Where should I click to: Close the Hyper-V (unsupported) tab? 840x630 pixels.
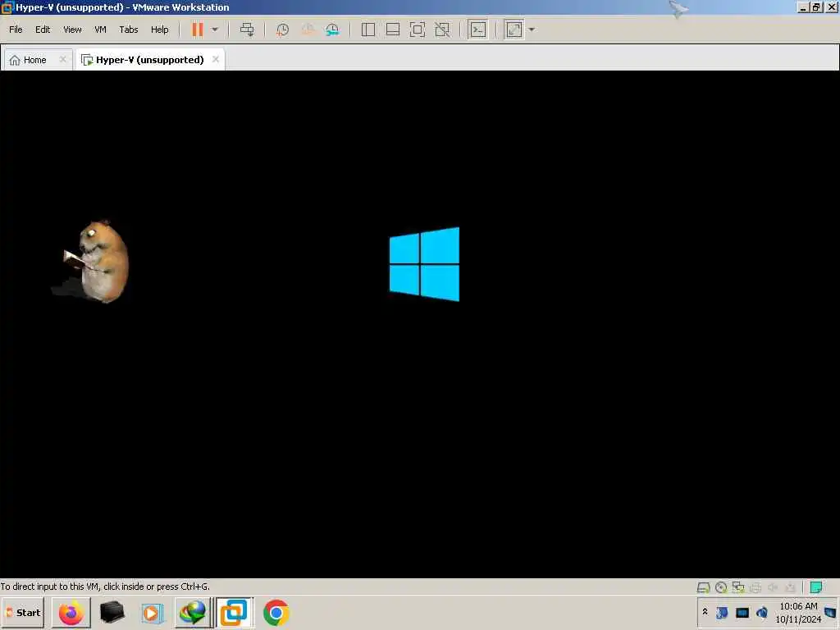click(x=216, y=59)
